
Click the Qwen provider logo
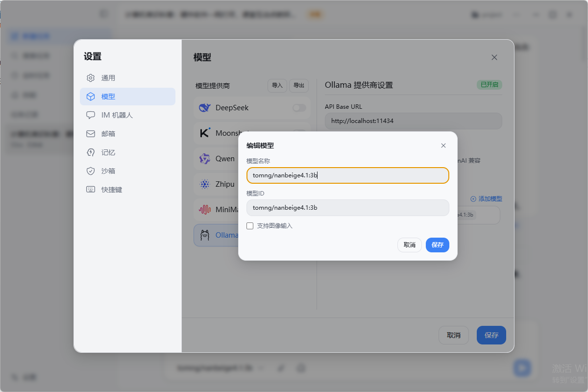(205, 159)
